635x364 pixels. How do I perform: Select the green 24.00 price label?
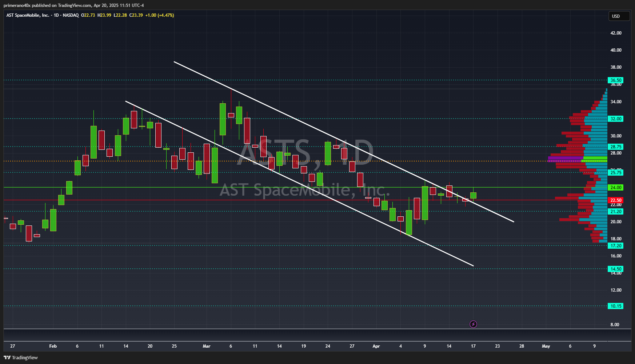click(x=616, y=188)
